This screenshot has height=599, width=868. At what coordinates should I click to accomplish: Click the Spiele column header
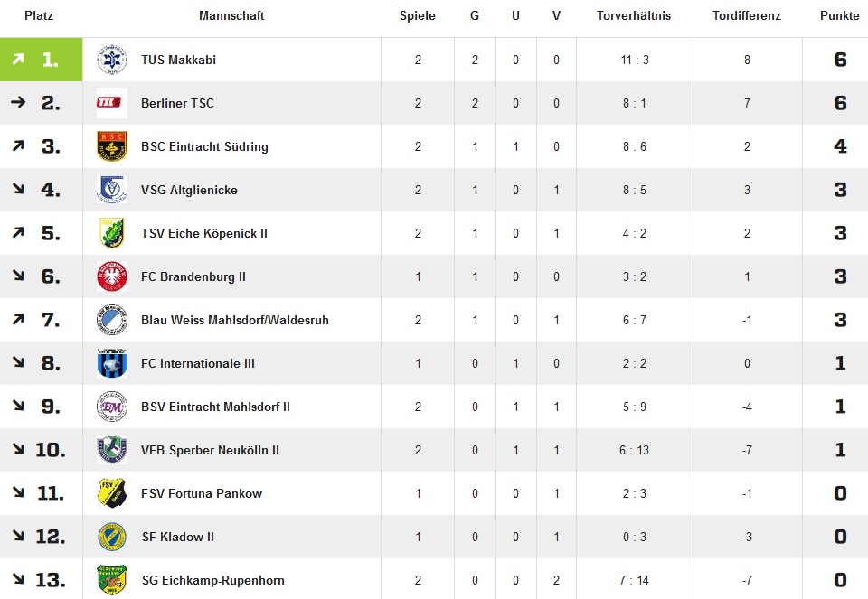pos(418,16)
